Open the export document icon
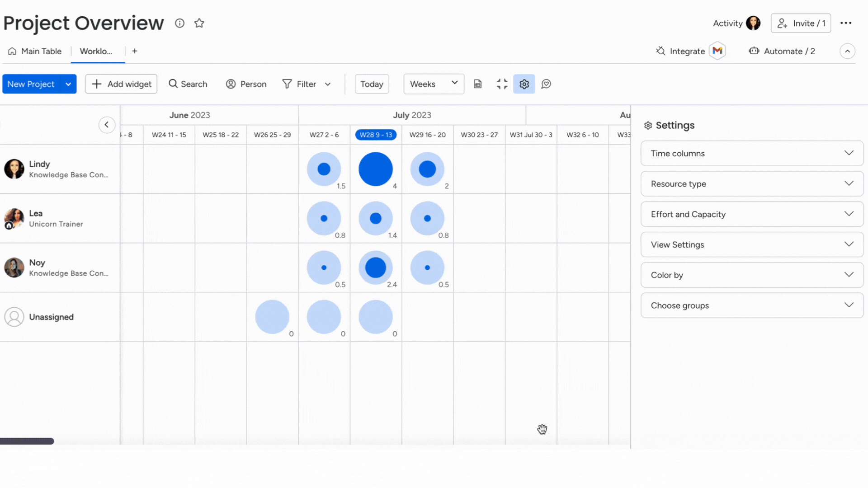The width and height of the screenshot is (868, 488). point(477,84)
